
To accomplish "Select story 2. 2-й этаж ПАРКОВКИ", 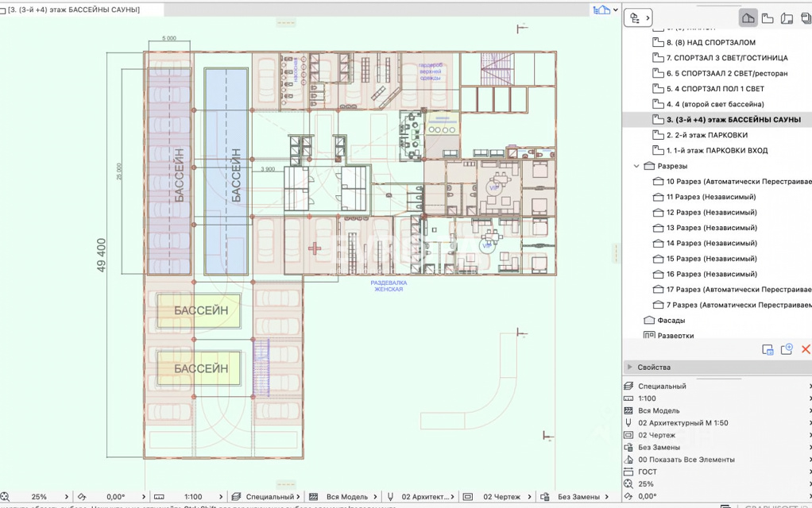I will (x=706, y=135).
